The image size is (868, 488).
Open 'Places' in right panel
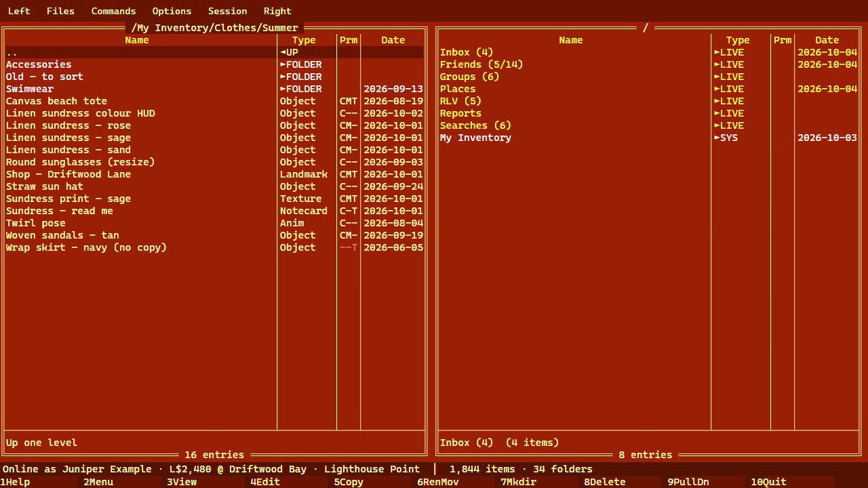pos(648,89)
